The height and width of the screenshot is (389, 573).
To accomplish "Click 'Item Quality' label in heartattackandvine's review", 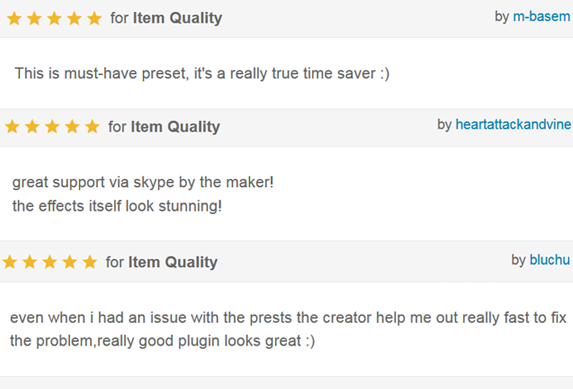I will (175, 127).
